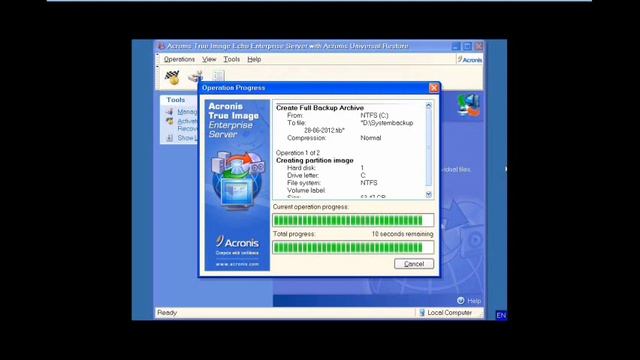
Task: Click the Help question mark icon
Action: (460, 300)
